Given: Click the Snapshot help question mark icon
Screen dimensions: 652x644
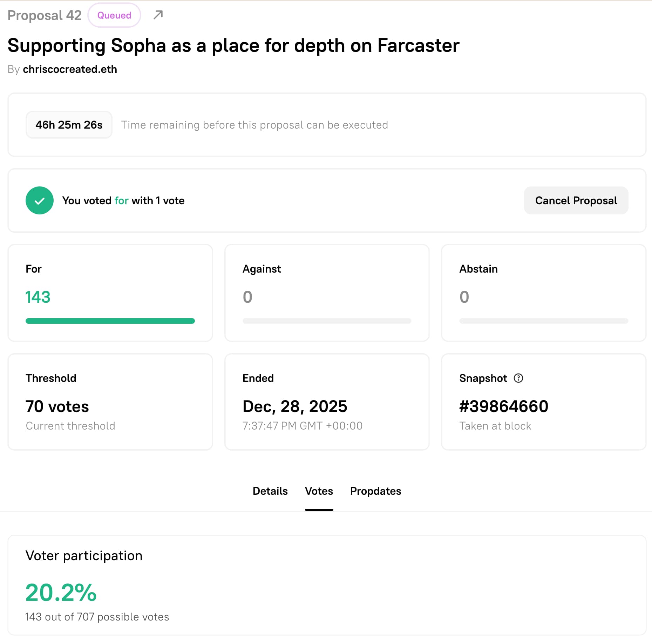Looking at the screenshot, I should (x=518, y=378).
